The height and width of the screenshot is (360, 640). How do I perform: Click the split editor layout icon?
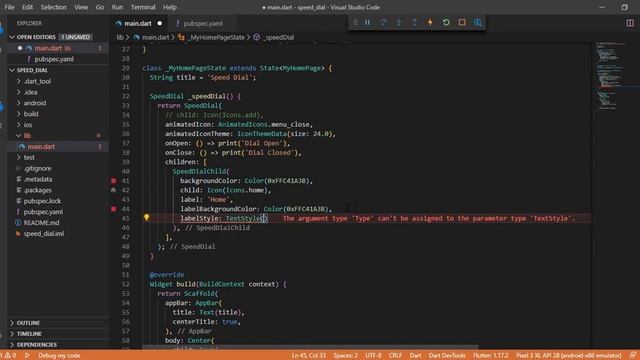(x=630, y=23)
